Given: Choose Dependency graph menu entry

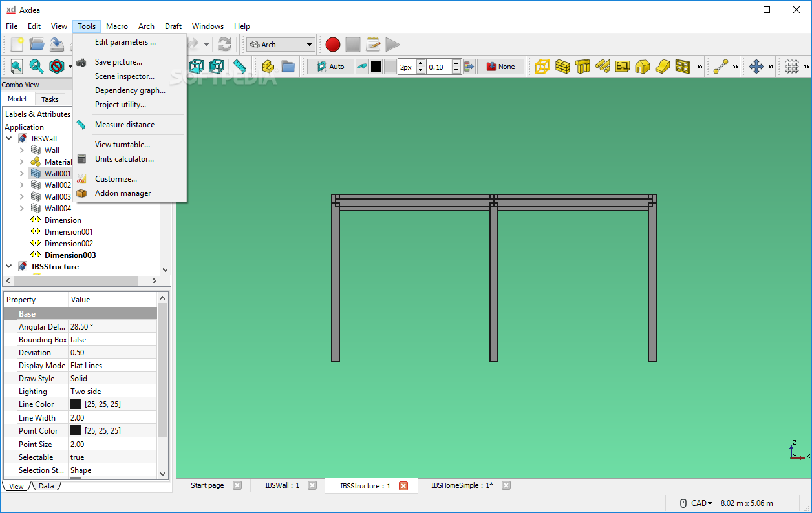Looking at the screenshot, I should tap(130, 90).
